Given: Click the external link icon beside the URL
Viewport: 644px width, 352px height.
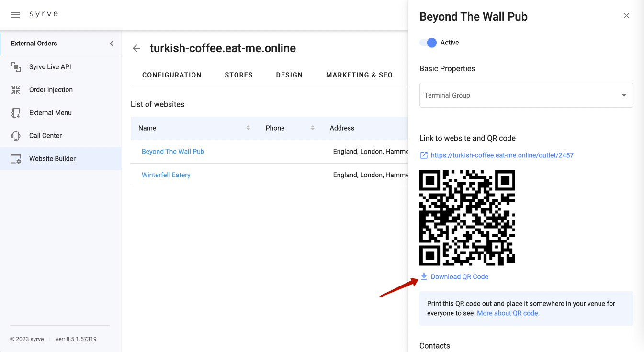Looking at the screenshot, I should [424, 155].
